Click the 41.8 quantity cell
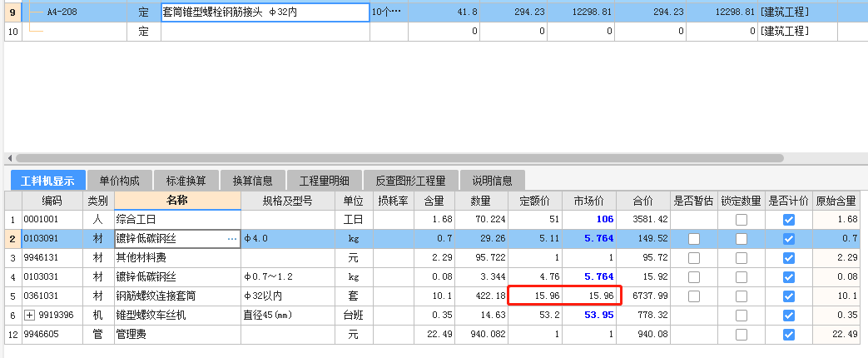Viewport: 868px width, 358px height. pos(444,12)
